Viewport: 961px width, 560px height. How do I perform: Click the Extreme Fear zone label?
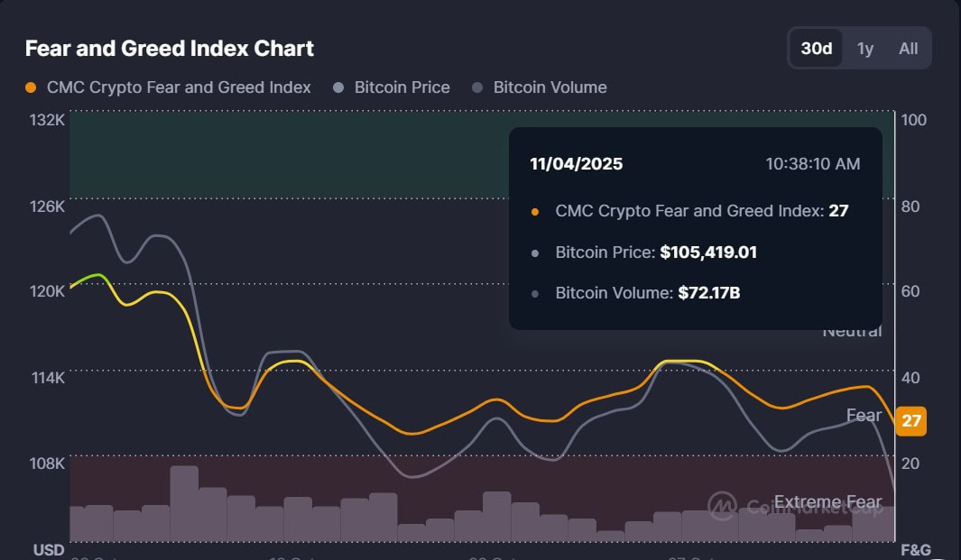tap(828, 501)
